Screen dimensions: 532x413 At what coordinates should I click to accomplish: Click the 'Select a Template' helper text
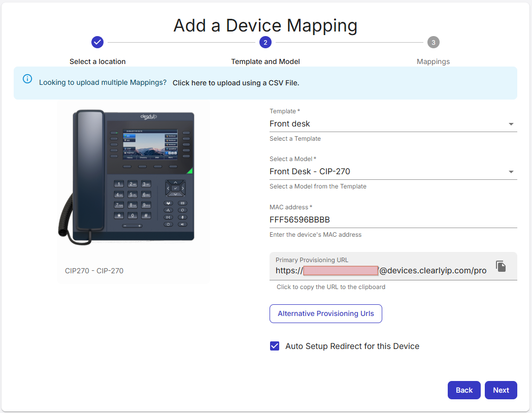pos(295,139)
